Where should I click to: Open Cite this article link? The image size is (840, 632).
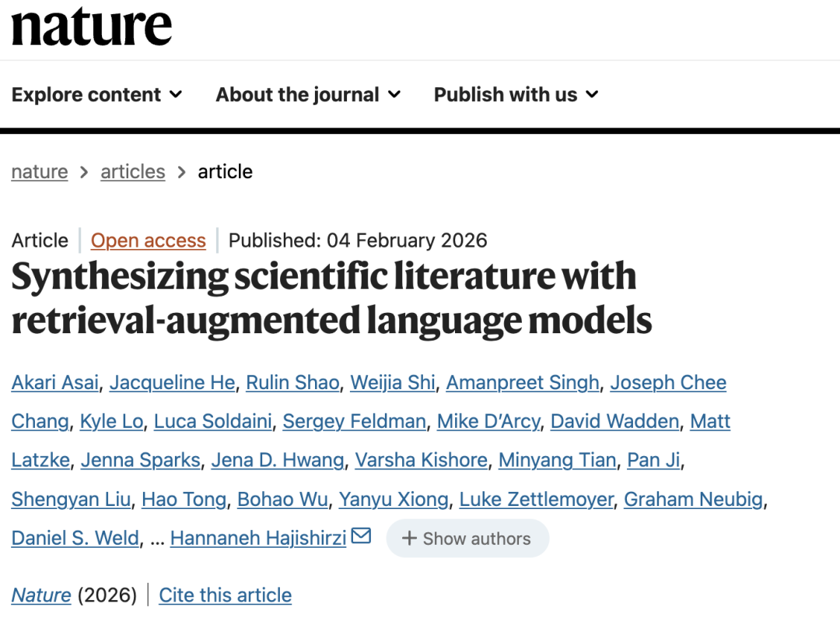pos(226,595)
